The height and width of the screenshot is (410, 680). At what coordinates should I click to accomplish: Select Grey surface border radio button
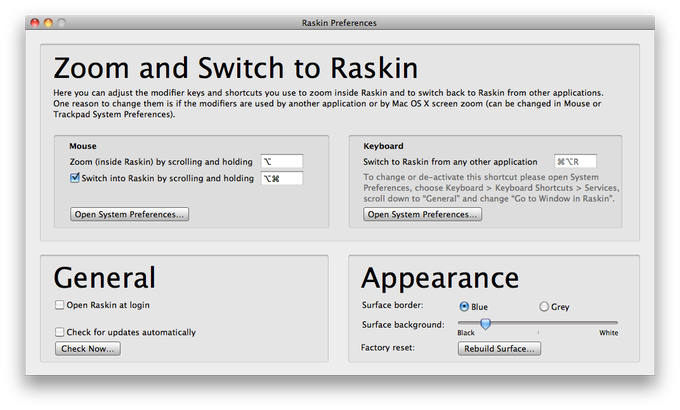point(544,307)
